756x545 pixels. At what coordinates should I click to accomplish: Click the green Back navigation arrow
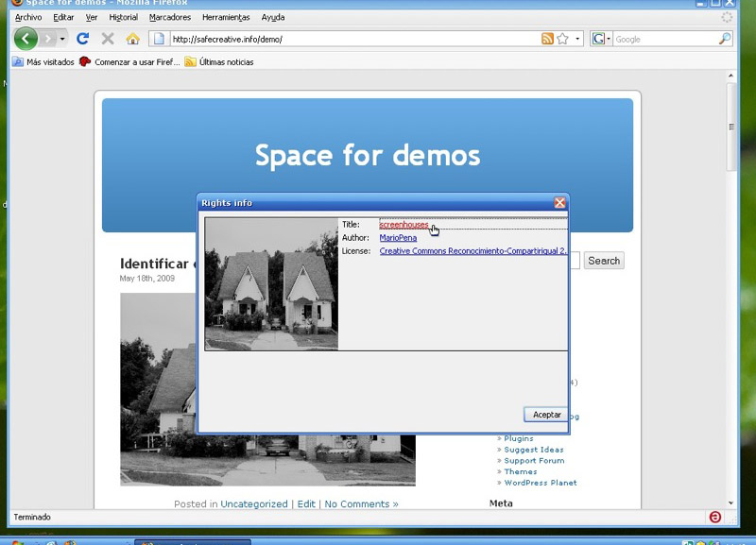26,39
